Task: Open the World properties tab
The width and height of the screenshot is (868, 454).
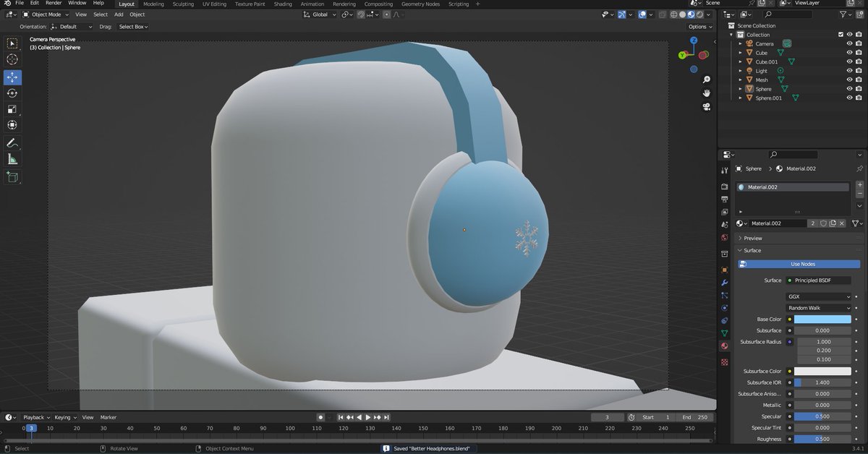Action: (x=725, y=238)
